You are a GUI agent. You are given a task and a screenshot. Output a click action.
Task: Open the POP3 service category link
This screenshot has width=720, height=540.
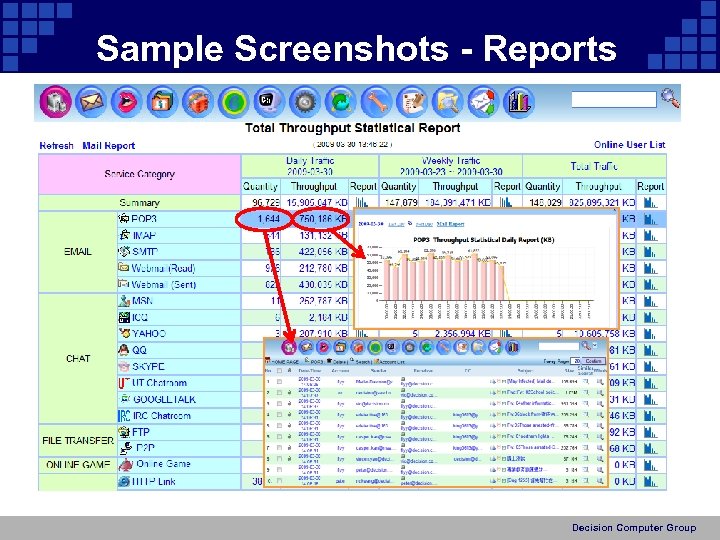144,219
